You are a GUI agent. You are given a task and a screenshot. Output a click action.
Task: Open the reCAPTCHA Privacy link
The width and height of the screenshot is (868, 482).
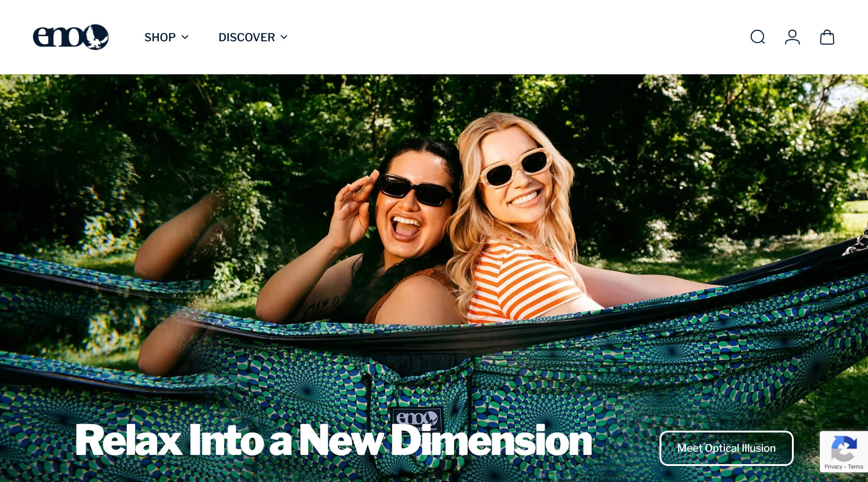tap(833, 467)
